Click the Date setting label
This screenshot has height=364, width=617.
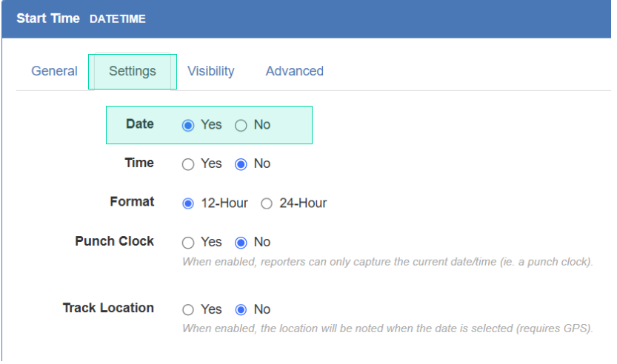140,124
